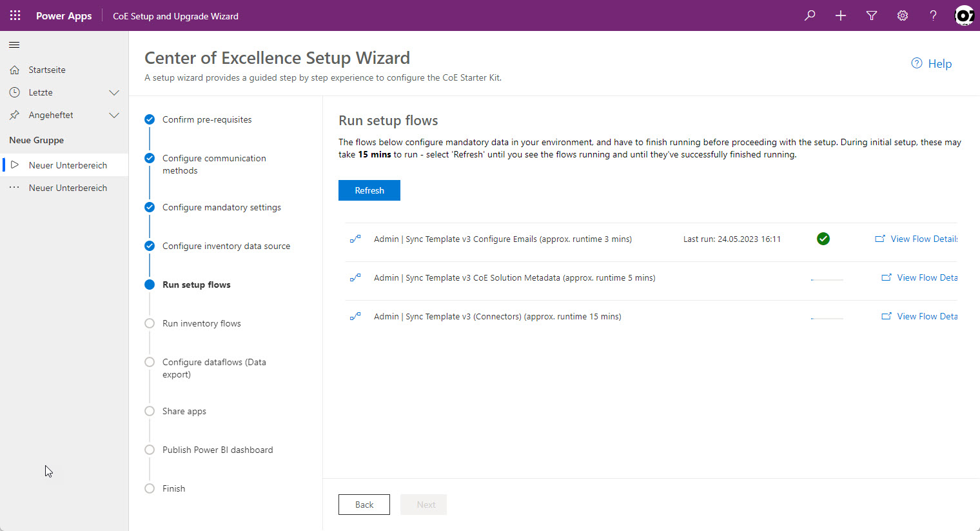Open the second Neuer Unterbereich item

point(64,188)
